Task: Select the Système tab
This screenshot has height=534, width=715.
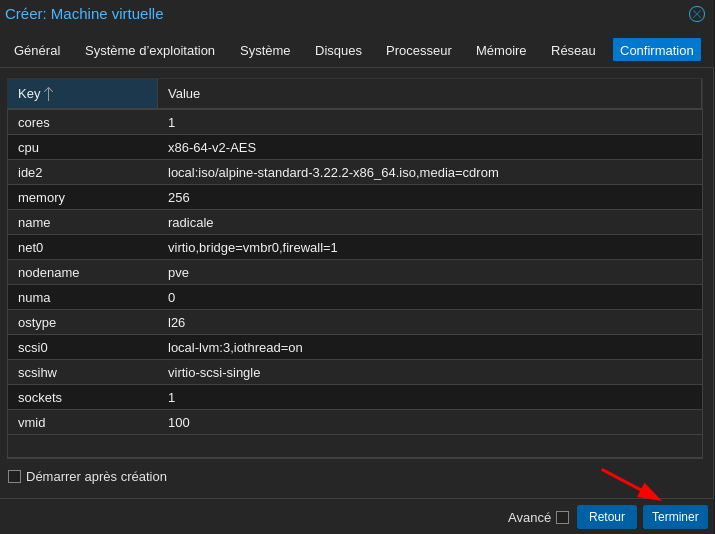Action: click(x=265, y=50)
